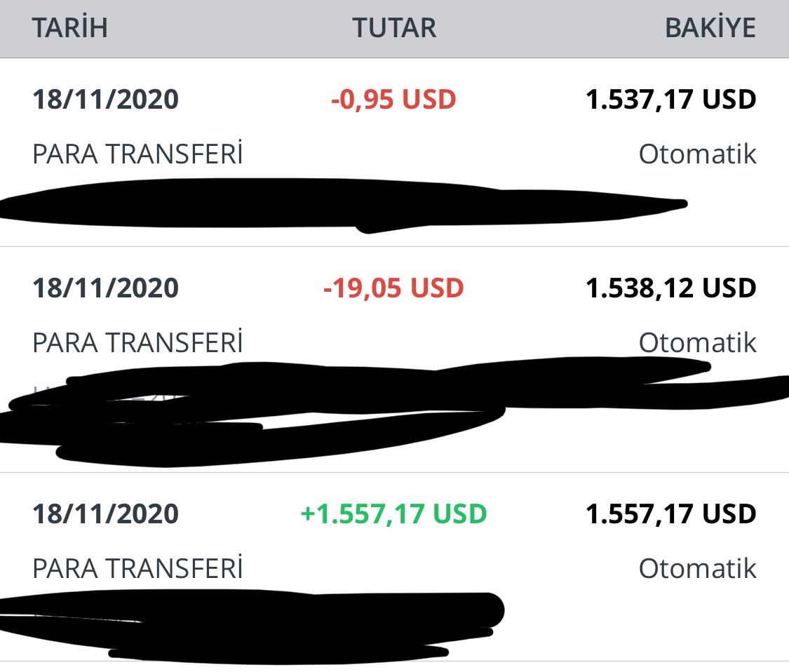
Task: Select the TUTAR column header
Action: (394, 27)
